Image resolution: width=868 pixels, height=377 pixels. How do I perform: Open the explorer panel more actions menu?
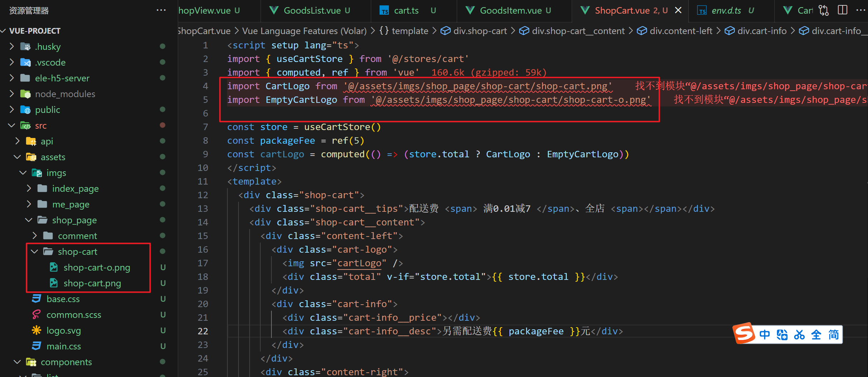coord(161,10)
